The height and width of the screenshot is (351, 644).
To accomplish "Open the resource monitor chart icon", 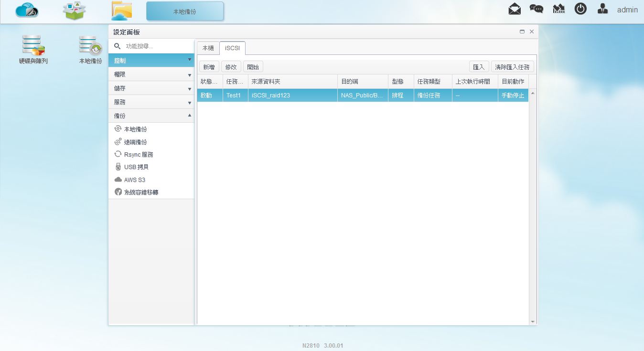I will 558,9.
